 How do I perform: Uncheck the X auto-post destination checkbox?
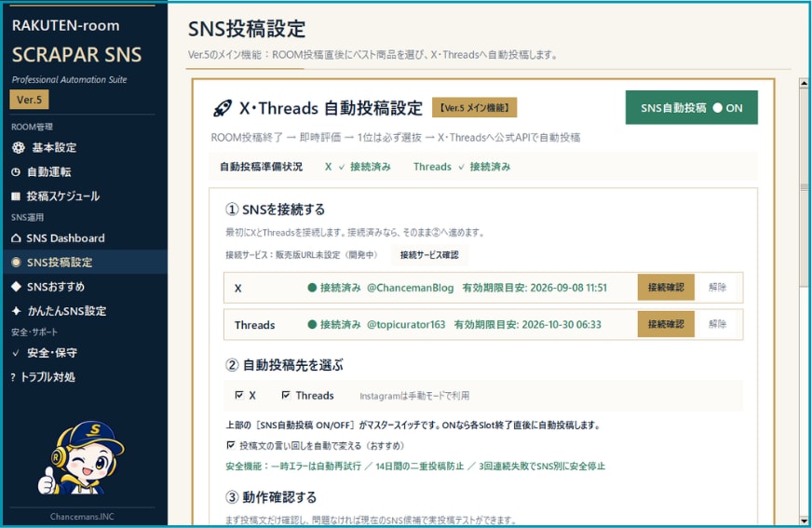tap(239, 395)
